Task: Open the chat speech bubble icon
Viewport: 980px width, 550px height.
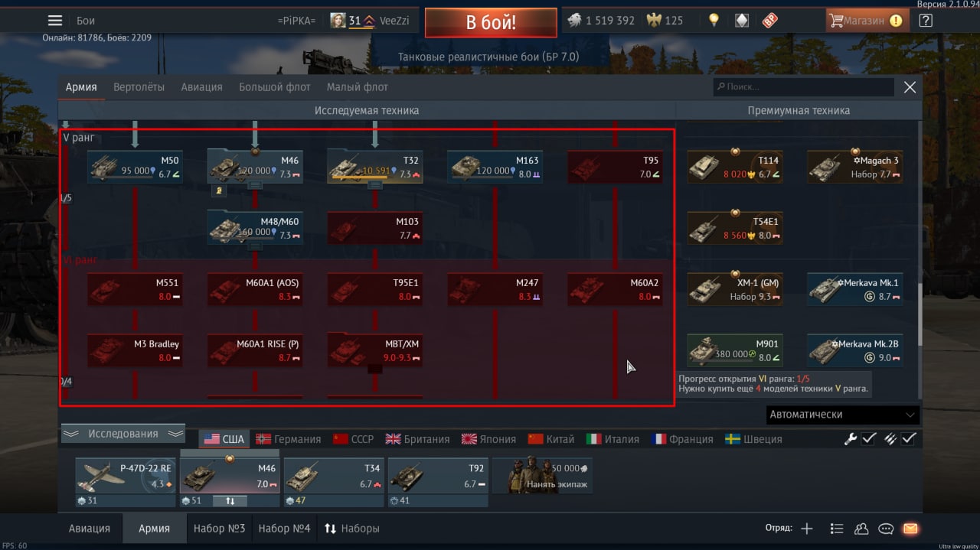Action: coord(886,528)
